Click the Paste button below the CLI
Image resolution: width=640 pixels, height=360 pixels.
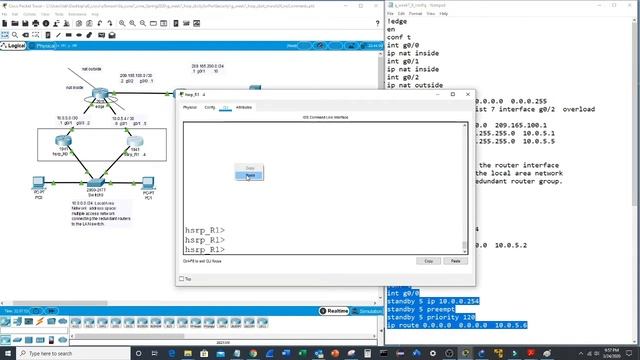[x=456, y=261]
